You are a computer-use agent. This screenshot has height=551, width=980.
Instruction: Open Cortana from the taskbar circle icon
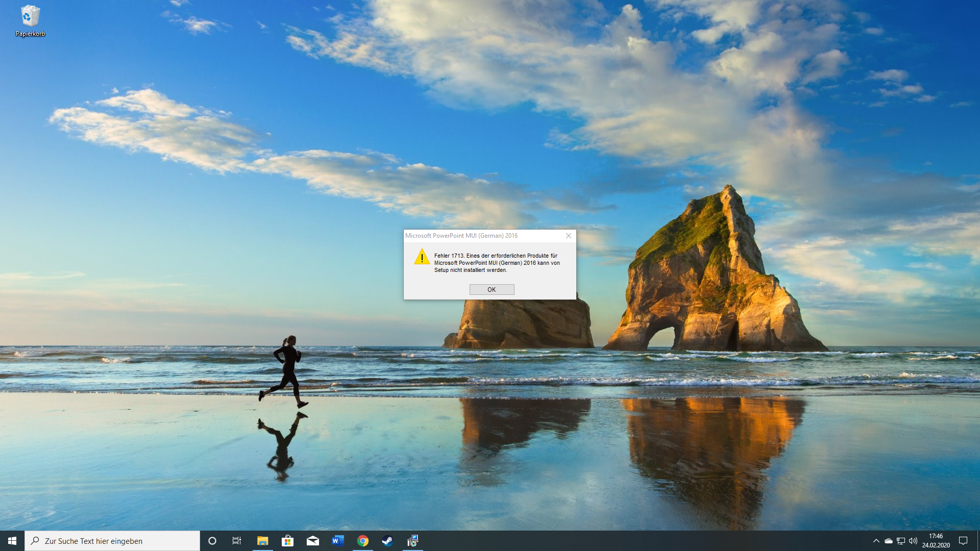[x=212, y=541]
